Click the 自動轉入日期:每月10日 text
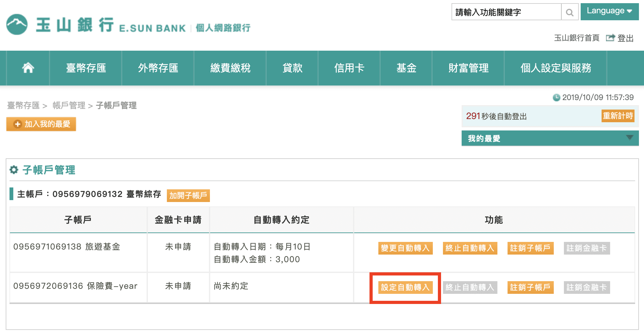The width and height of the screenshot is (644, 335). click(x=262, y=247)
